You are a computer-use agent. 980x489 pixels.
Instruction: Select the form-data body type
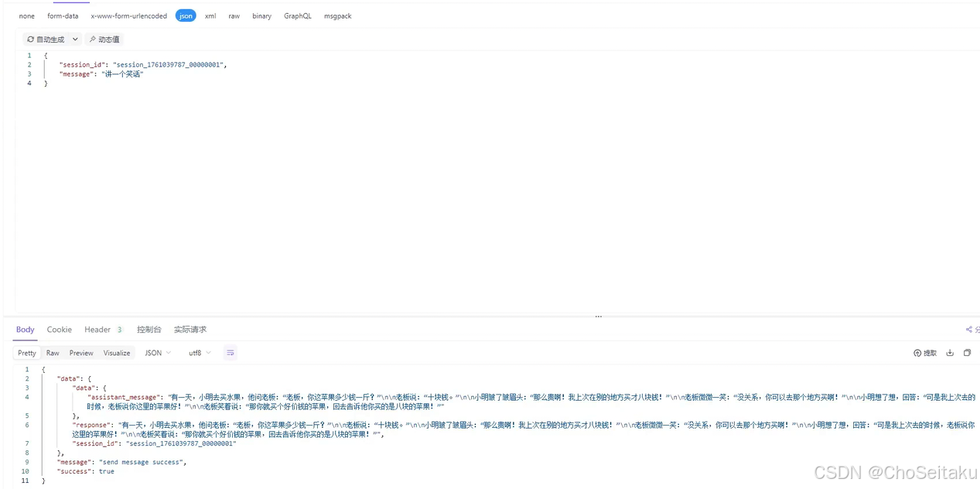click(63, 15)
